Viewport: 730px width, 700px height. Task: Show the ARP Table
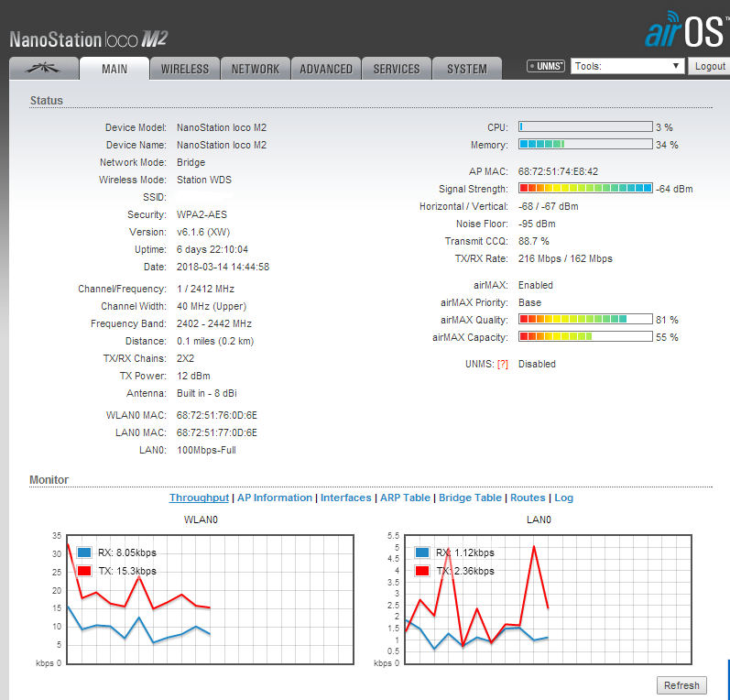point(405,498)
